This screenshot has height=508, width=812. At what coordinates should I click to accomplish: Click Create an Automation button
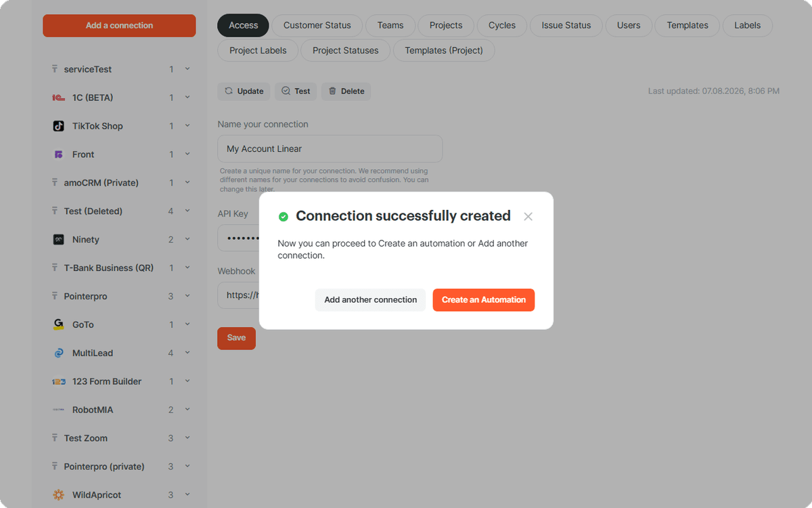click(484, 300)
